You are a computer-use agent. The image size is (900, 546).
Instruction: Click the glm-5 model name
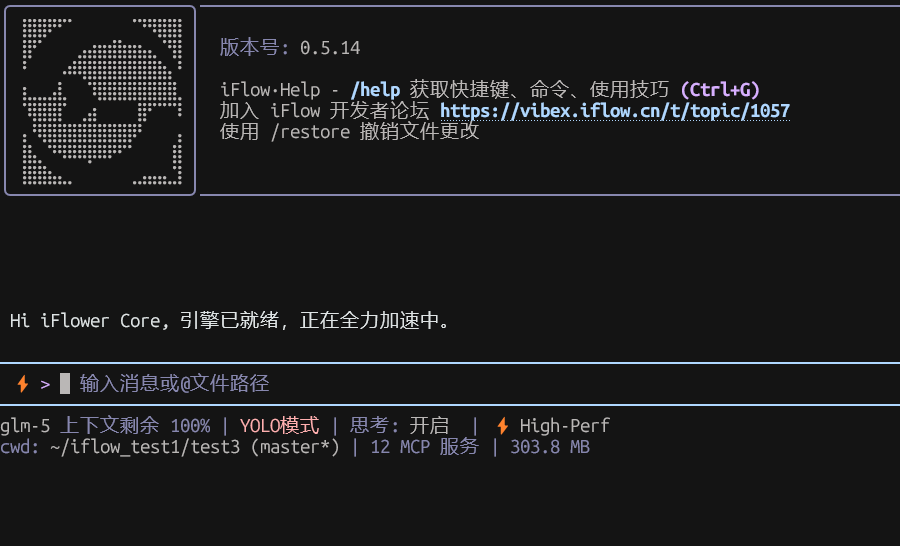tap(25, 426)
